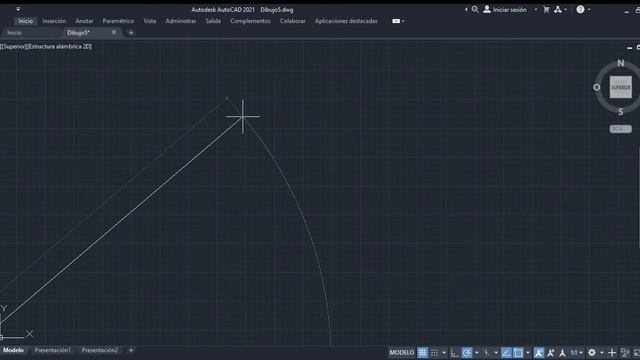
Task: Click the annotation monitor plus icon
Action: pos(612,352)
